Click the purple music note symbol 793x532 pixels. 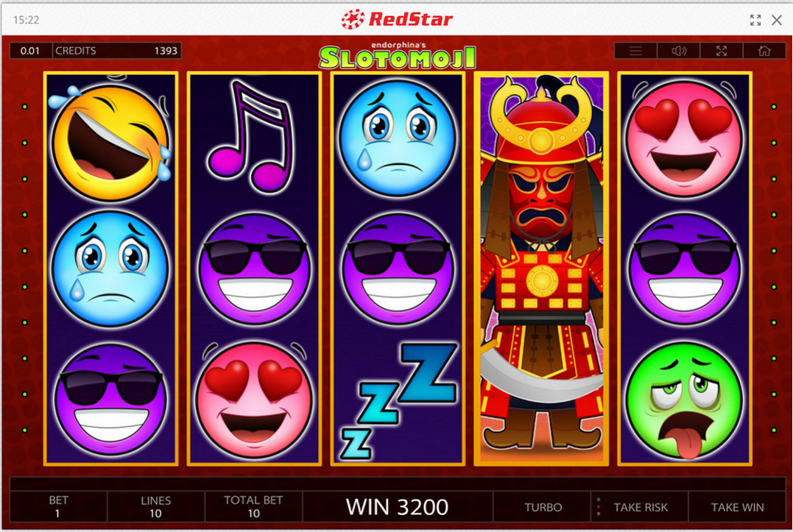(x=251, y=136)
